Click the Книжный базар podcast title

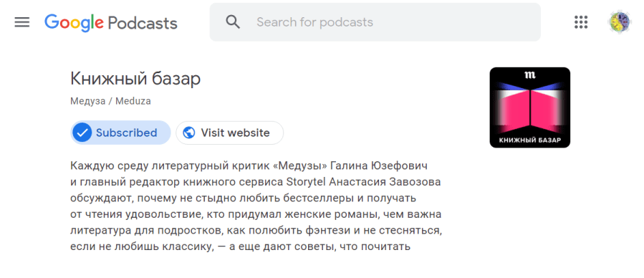(135, 78)
